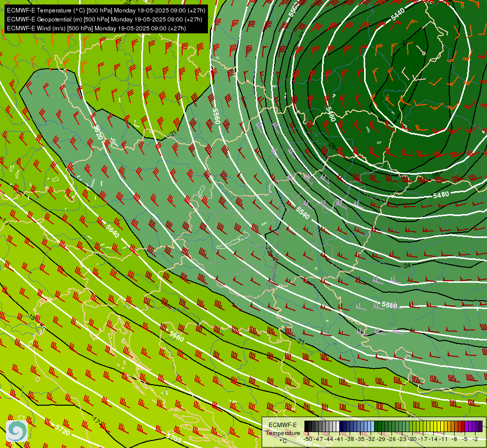Click the -14 value on the legend scale
This screenshot has width=487, height=448.
(433, 440)
